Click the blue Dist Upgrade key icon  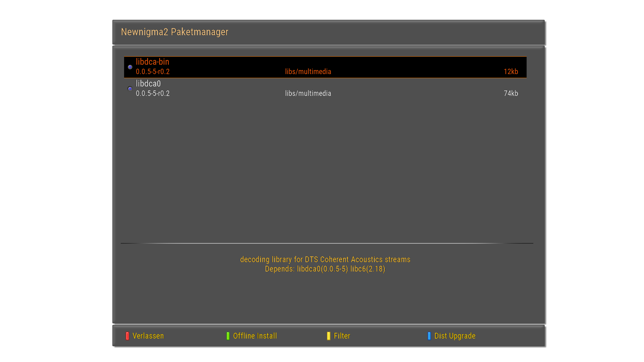(x=429, y=336)
